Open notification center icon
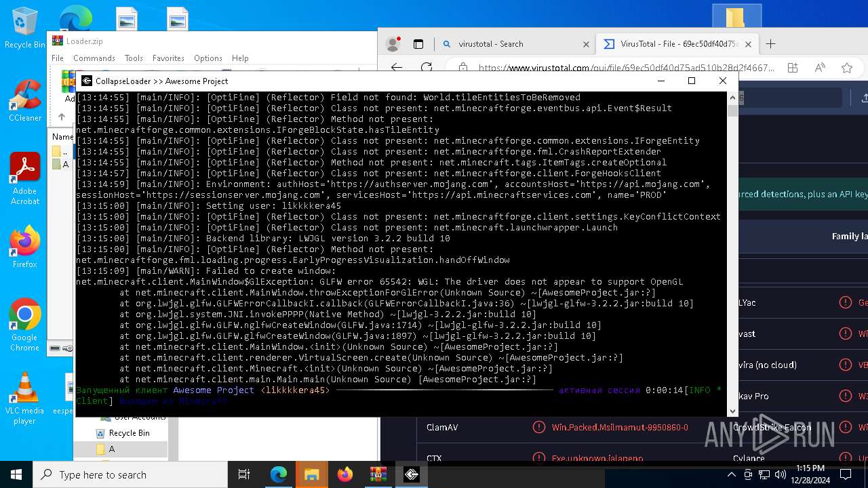 pos(846,474)
